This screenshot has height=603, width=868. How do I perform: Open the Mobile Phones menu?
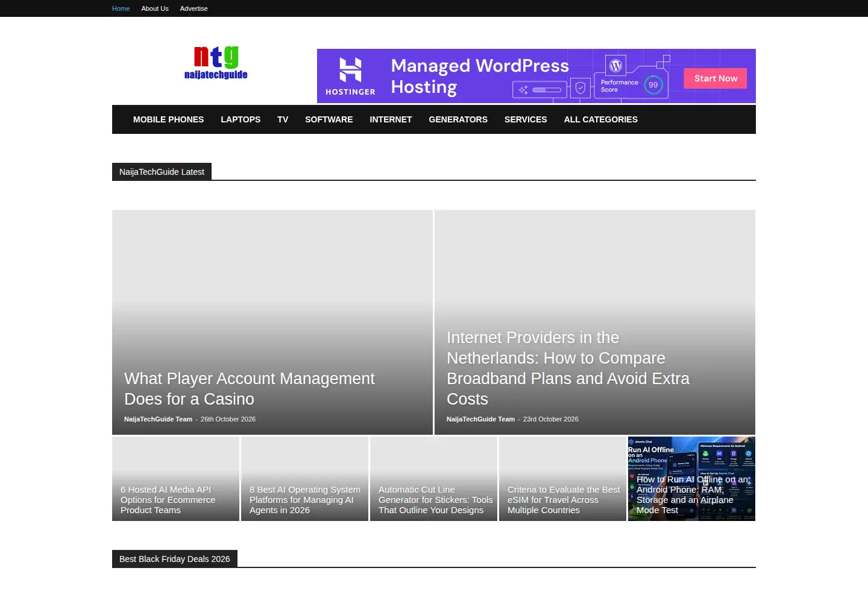[x=168, y=119]
